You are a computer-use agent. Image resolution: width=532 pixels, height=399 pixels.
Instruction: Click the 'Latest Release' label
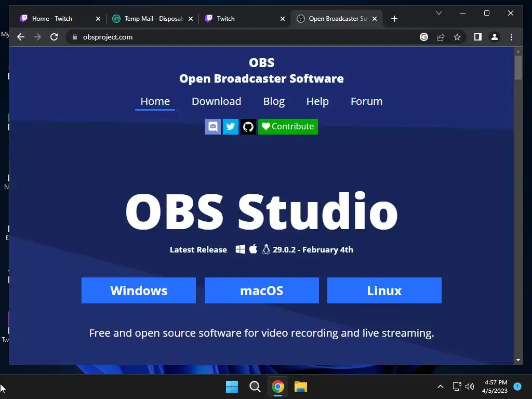(198, 250)
